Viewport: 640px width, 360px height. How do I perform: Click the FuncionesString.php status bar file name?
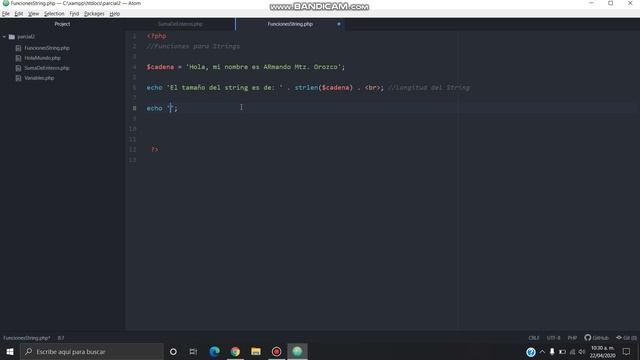click(x=27, y=338)
